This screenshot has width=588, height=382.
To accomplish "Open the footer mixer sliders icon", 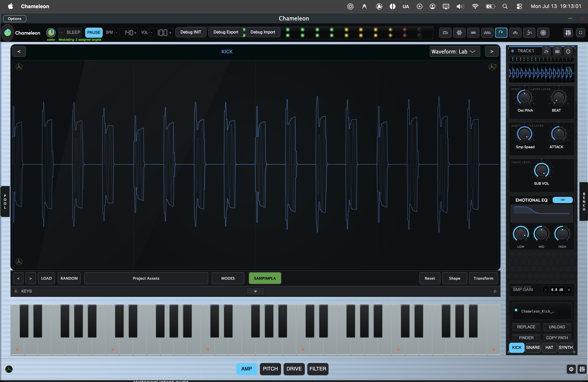I will [x=582, y=369].
